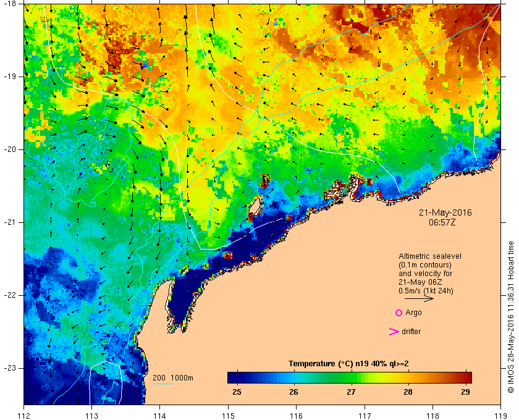This screenshot has height=420, width=519.
Task: Click the magenta Argo circle legend symbol
Action: click(399, 313)
